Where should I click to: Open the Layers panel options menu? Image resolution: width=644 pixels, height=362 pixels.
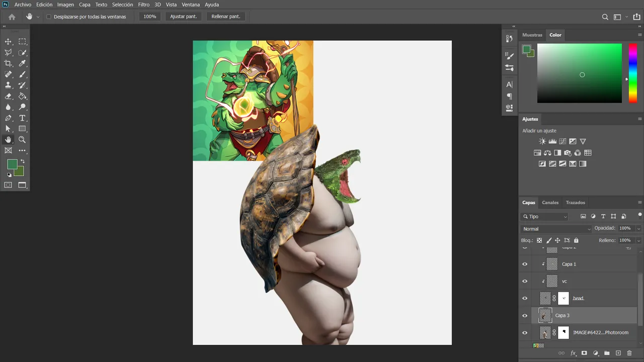click(640, 203)
